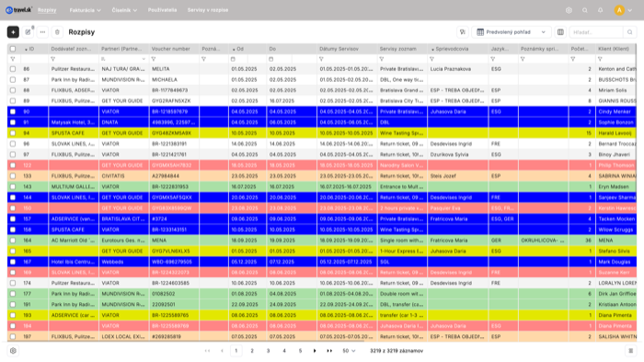Tick the checkbox of row 94 SPUSTA CAFE
This screenshot has width=644, height=362.
coord(13,134)
